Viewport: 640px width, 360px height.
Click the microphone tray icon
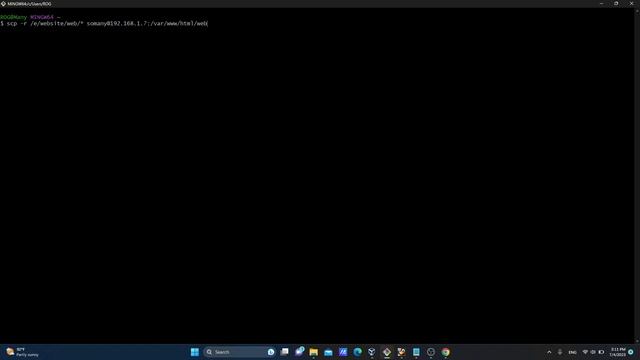tap(560, 352)
